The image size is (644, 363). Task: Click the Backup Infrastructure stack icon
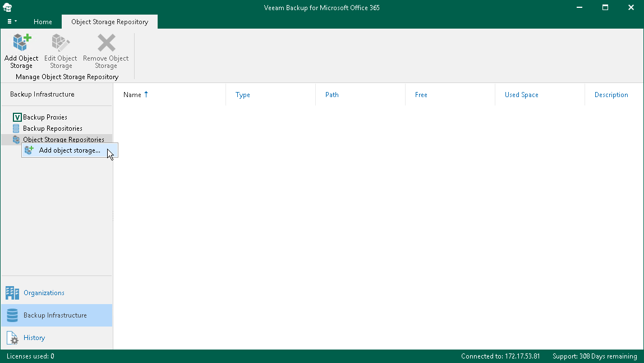click(12, 315)
